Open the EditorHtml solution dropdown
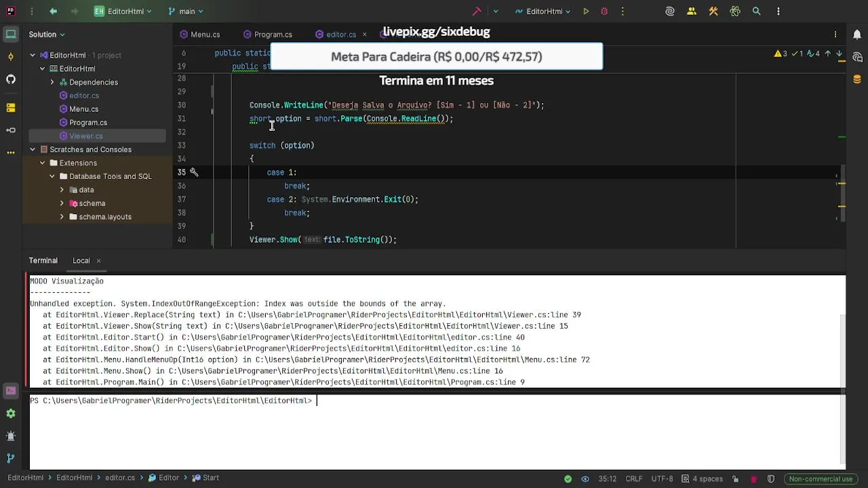 [123, 12]
